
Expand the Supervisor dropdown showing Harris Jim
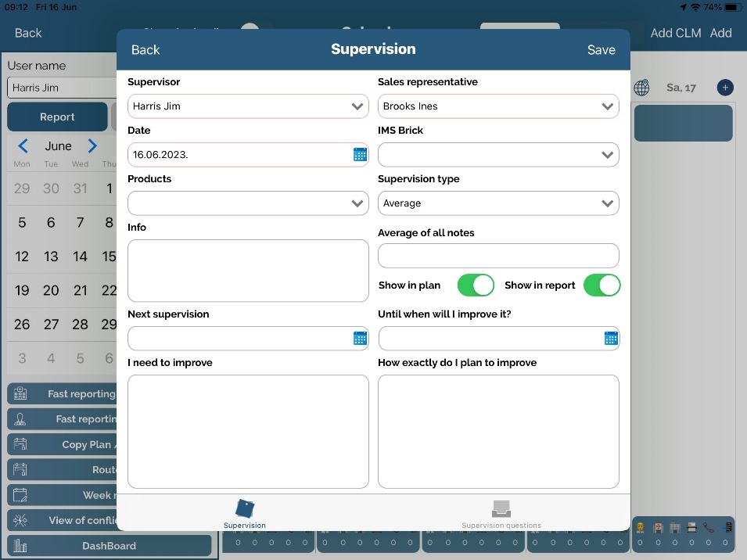coord(248,106)
